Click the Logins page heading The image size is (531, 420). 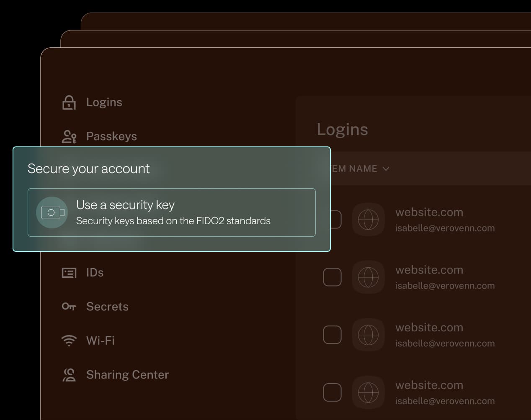(x=342, y=130)
